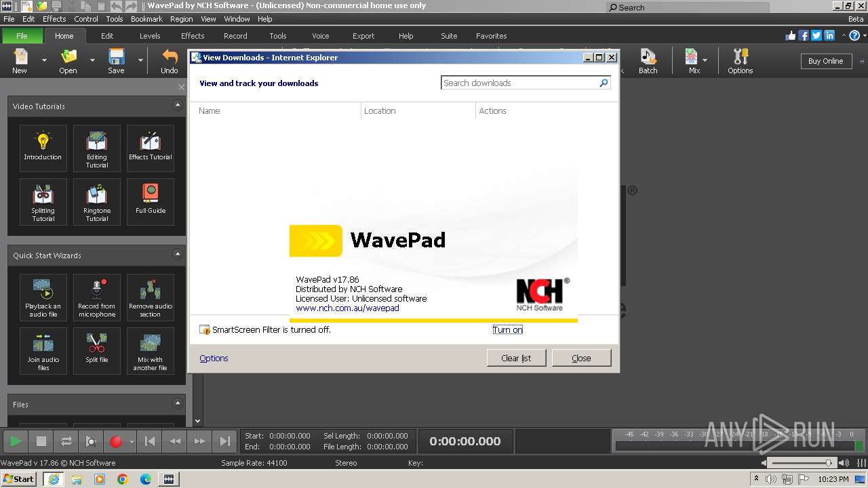
Task: Click the Rewind transport button
Action: (x=175, y=441)
